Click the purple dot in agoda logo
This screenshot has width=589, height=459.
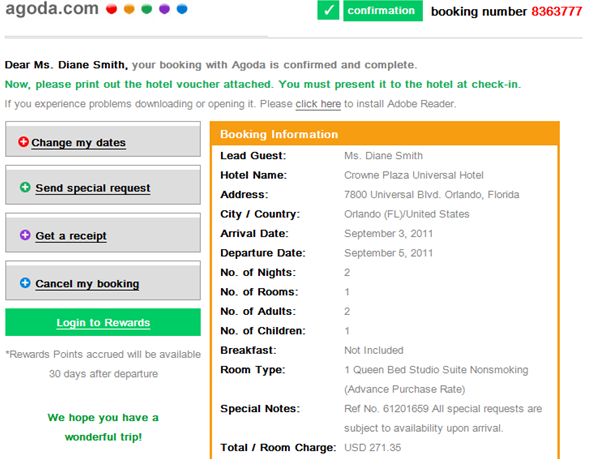point(165,9)
